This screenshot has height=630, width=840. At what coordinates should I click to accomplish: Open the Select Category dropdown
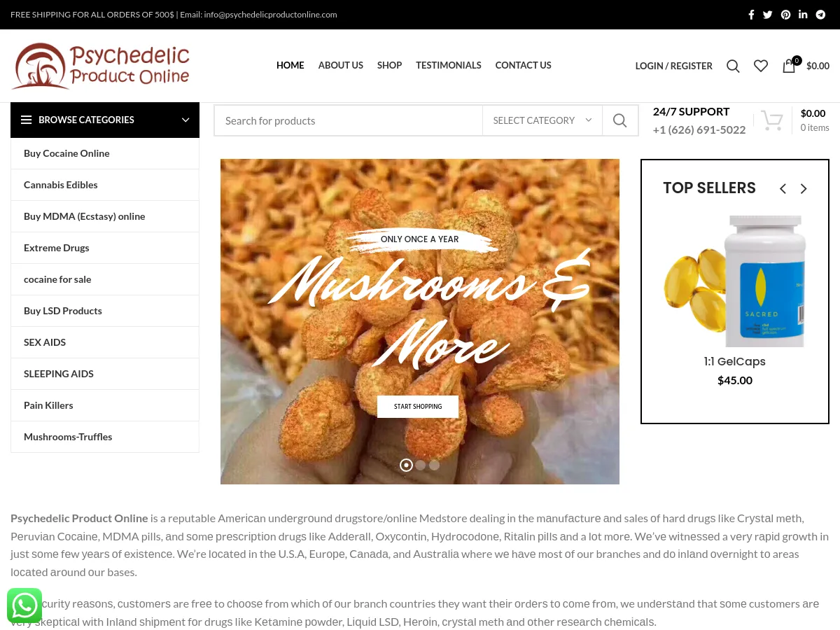pyautogui.click(x=542, y=120)
